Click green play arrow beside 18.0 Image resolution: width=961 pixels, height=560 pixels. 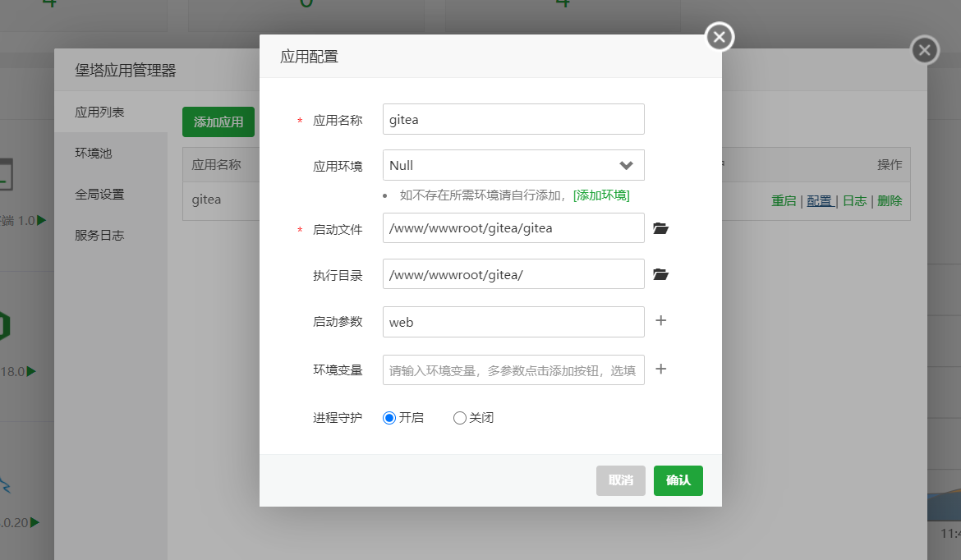32,371
